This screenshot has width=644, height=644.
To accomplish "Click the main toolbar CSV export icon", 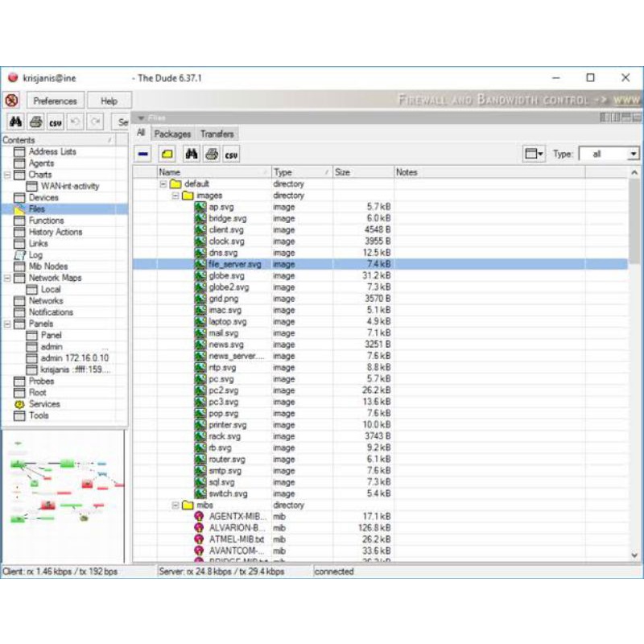I will click(56, 122).
